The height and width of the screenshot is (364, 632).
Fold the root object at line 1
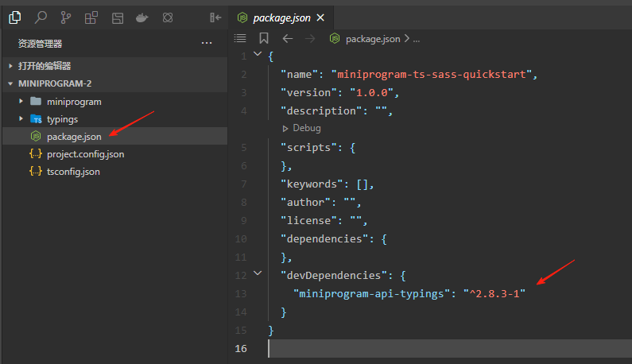pos(258,53)
